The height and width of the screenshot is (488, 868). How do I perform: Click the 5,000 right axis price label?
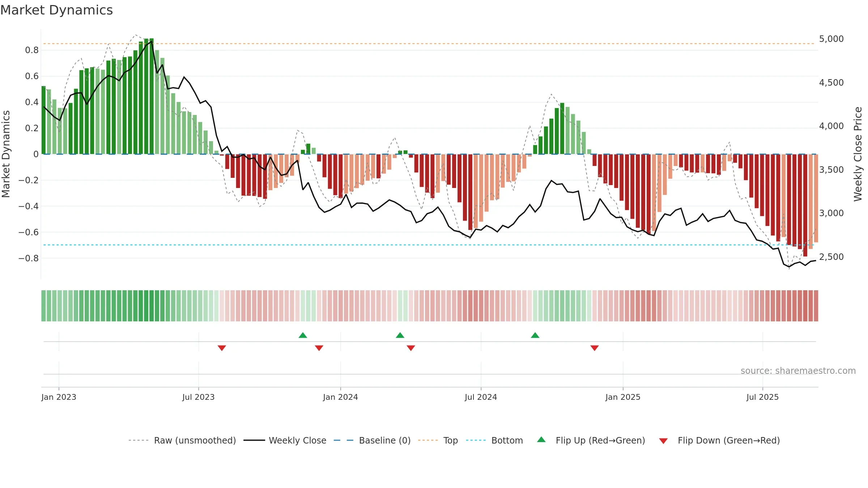(x=831, y=39)
